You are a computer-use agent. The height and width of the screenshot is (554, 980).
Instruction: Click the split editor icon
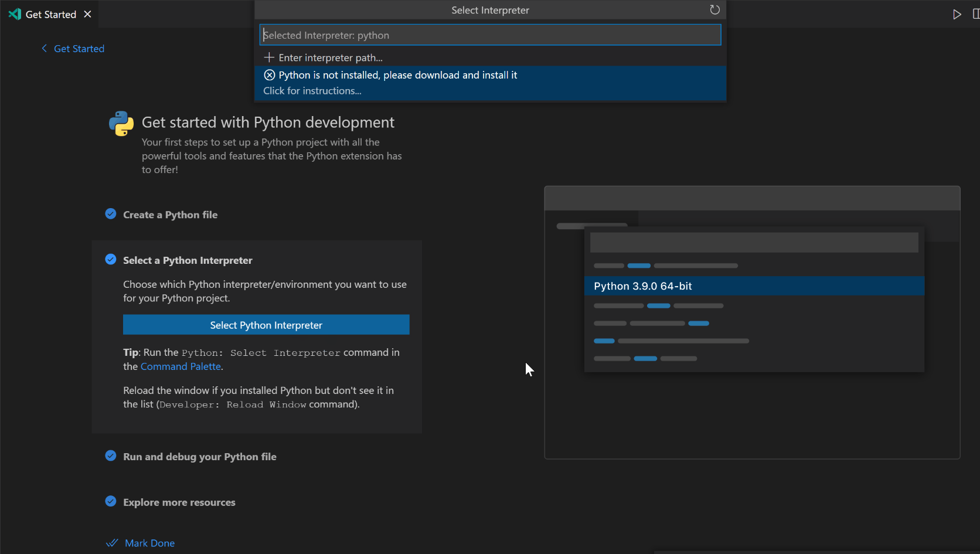(x=975, y=14)
